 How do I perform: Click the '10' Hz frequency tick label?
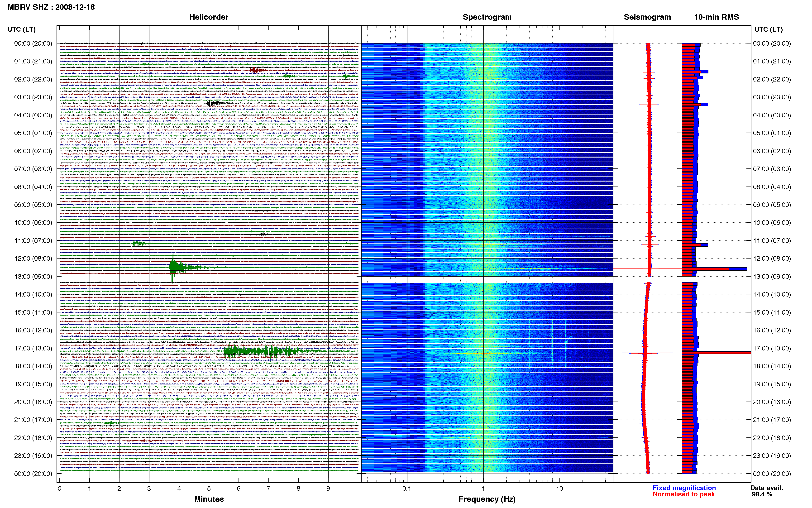(559, 489)
